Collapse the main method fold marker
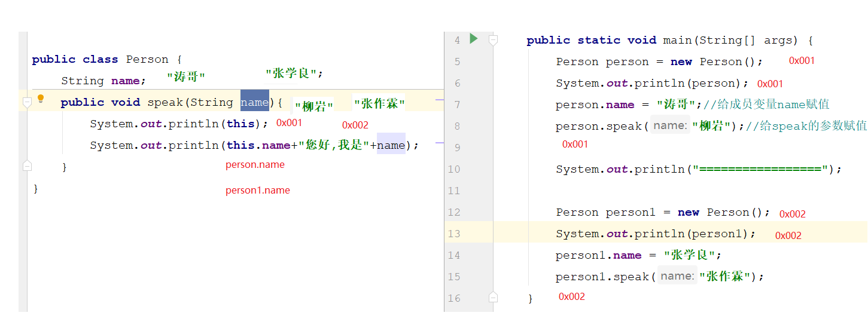This screenshot has width=868, height=331. click(493, 40)
